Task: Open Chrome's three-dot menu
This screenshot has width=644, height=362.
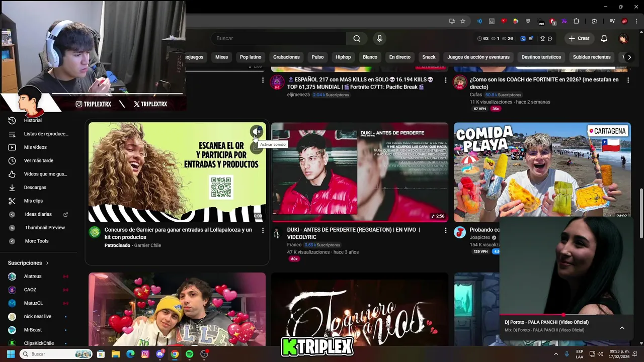Action: tap(636, 21)
